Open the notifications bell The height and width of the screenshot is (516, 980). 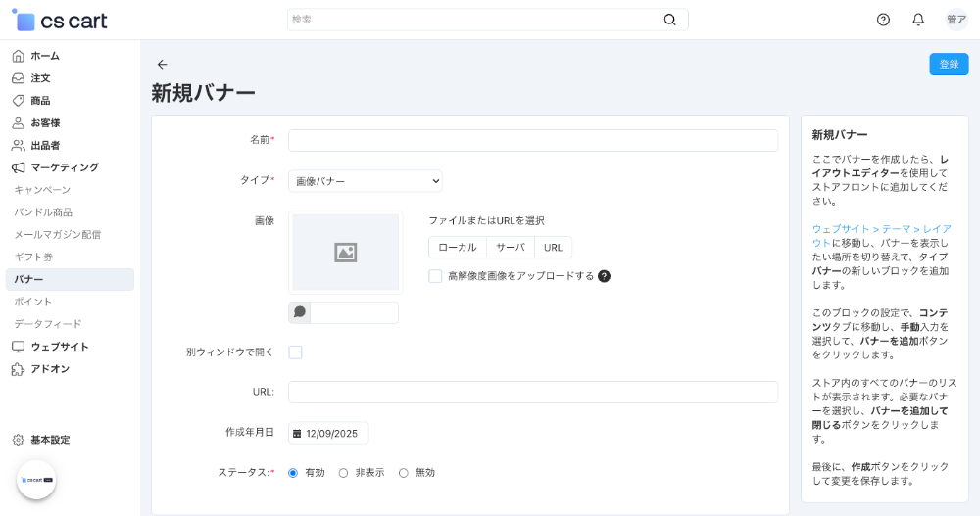pos(918,20)
